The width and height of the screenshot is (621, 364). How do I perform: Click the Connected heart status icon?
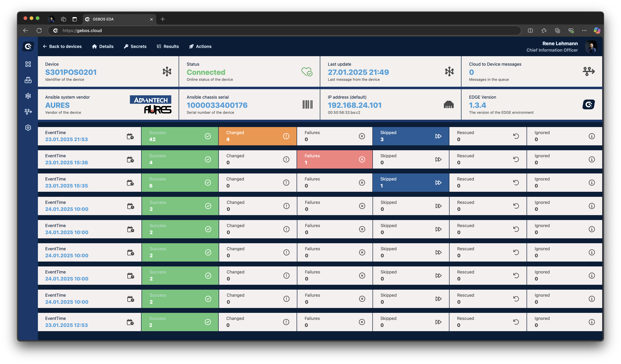point(307,72)
